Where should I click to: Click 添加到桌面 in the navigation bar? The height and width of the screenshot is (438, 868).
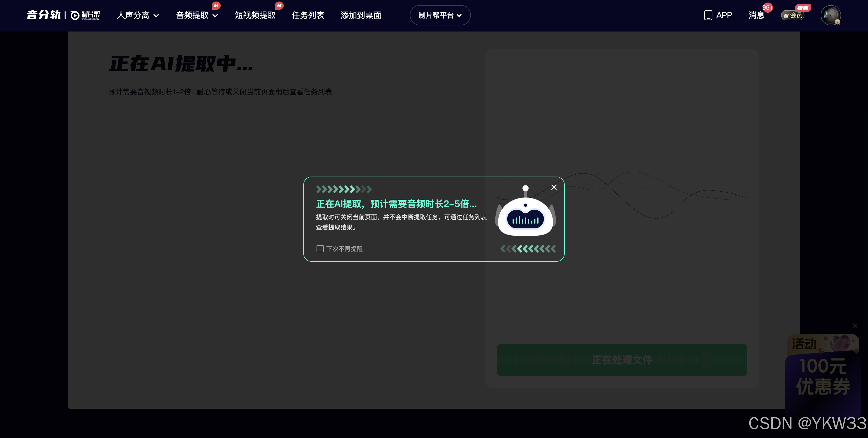[x=361, y=15]
